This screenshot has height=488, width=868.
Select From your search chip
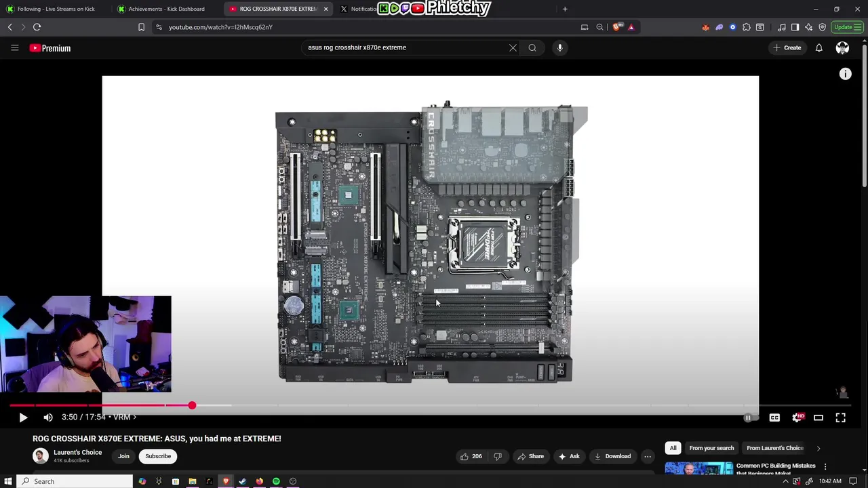point(711,448)
